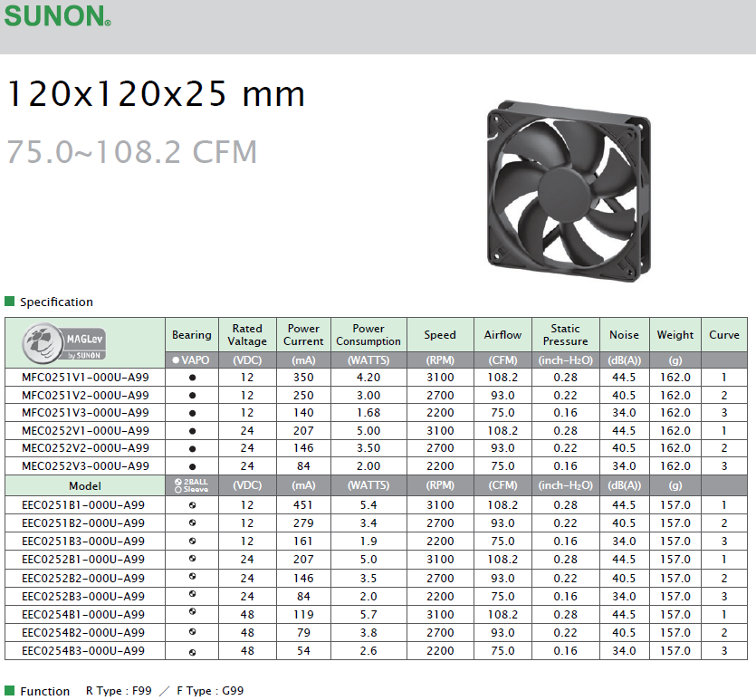The height and width of the screenshot is (700, 756).
Task: Click the 119 mA current value
Action: click(303, 615)
